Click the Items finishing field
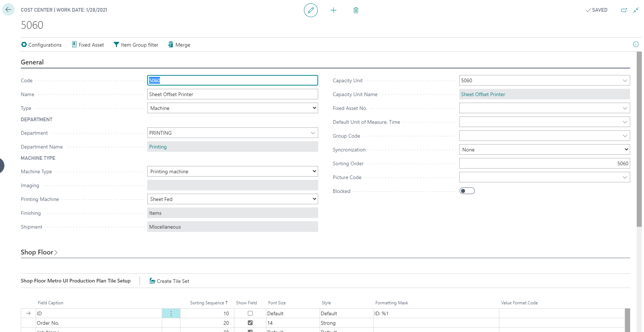 [233, 213]
